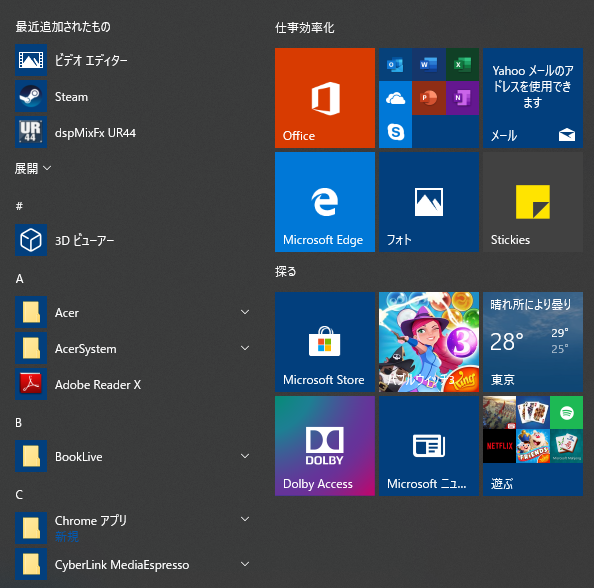Click the A section letter header

20,279
